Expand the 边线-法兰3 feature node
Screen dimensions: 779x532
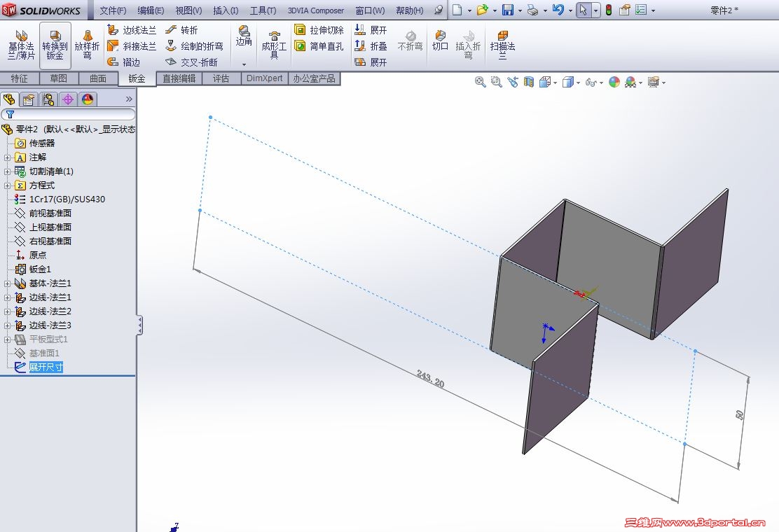[7, 325]
